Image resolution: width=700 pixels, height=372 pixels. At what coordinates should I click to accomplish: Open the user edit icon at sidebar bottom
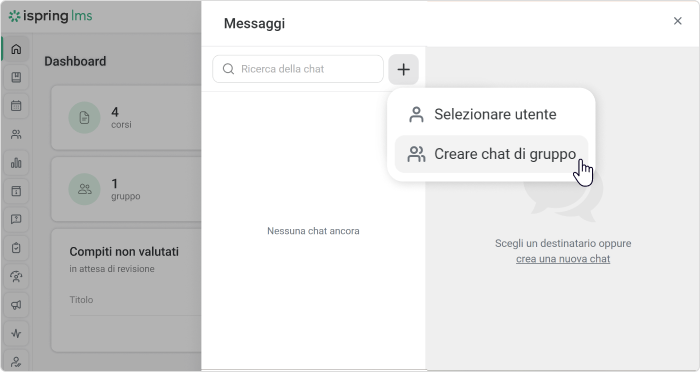pos(16,361)
